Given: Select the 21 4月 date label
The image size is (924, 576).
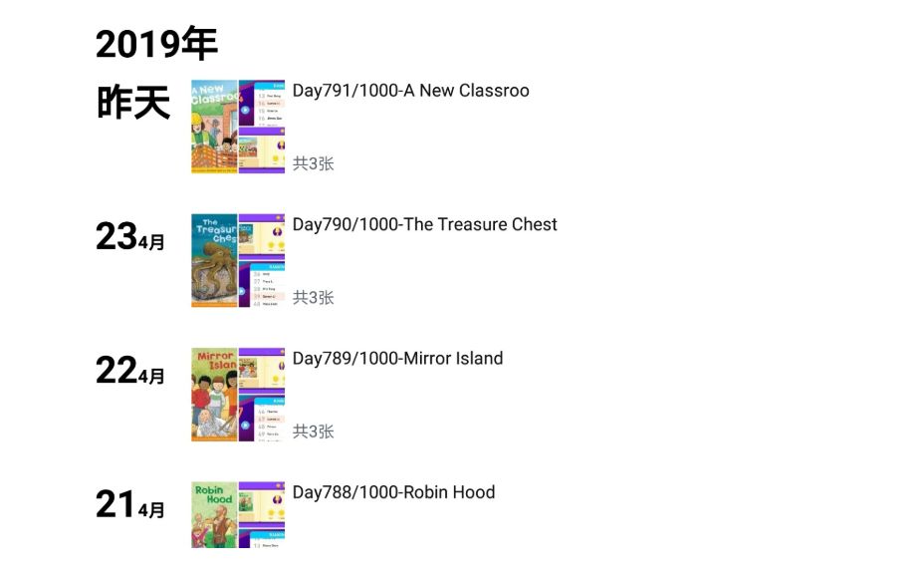Looking at the screenshot, I should (130, 504).
